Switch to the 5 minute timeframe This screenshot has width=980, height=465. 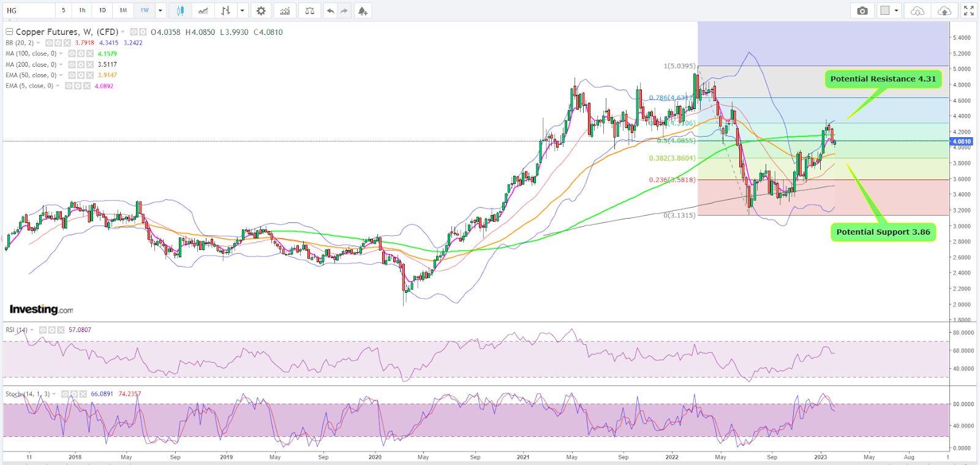pyautogui.click(x=63, y=10)
